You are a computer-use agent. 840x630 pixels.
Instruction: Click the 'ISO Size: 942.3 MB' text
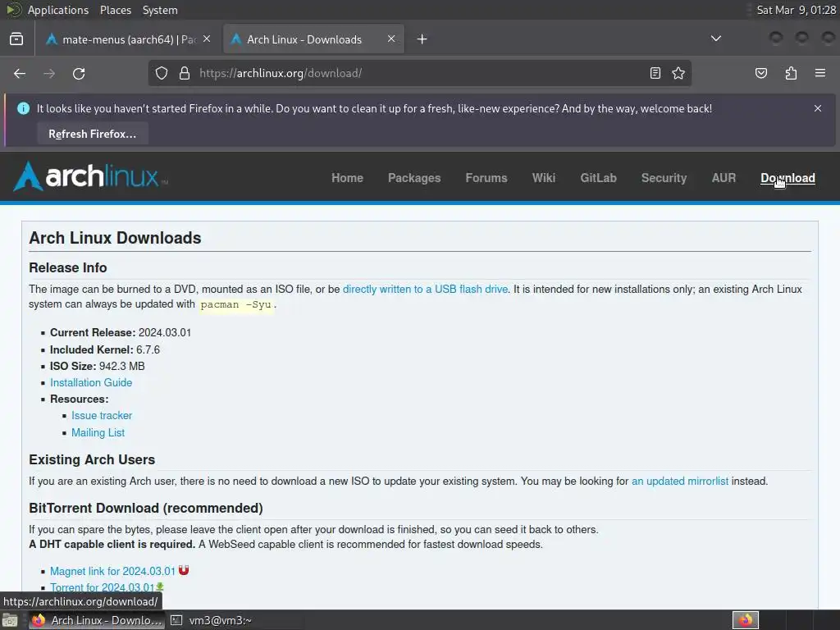pyautogui.click(x=98, y=367)
